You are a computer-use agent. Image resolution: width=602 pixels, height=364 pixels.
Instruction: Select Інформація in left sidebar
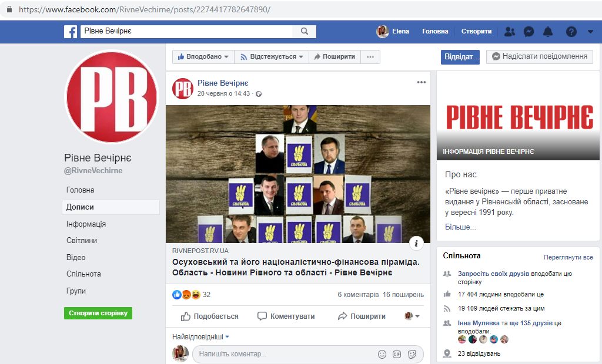click(86, 224)
